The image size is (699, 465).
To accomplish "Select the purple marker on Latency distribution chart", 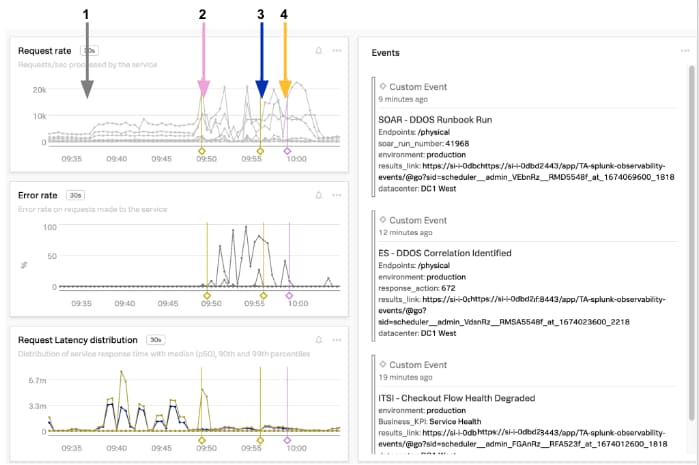I will (x=287, y=440).
